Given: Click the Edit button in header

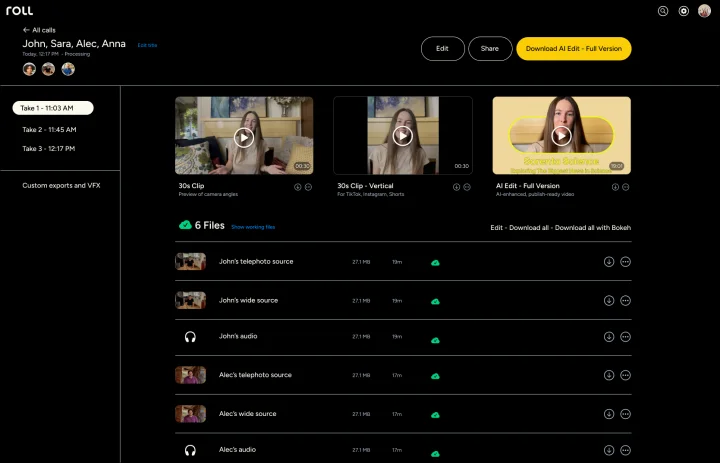Looking at the screenshot, I should point(442,49).
